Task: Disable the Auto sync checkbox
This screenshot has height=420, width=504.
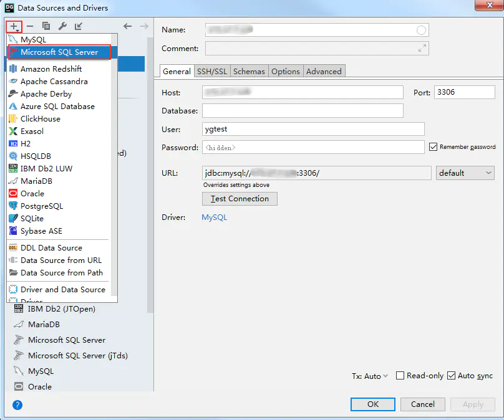Action: point(451,375)
